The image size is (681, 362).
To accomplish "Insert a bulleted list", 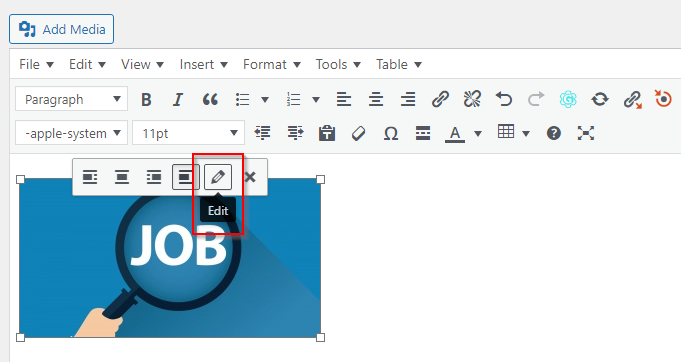I will click(242, 99).
